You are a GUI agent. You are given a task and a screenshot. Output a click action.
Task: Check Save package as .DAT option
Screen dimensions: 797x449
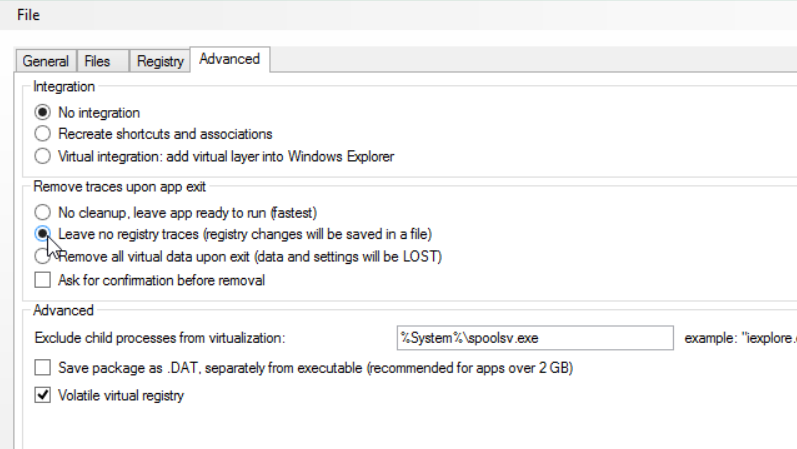[42, 368]
